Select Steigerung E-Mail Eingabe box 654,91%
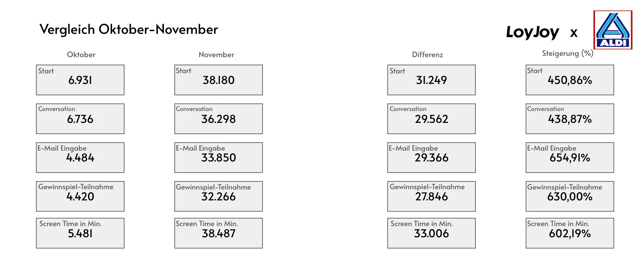Screen dimensions: 644x264 570,157
